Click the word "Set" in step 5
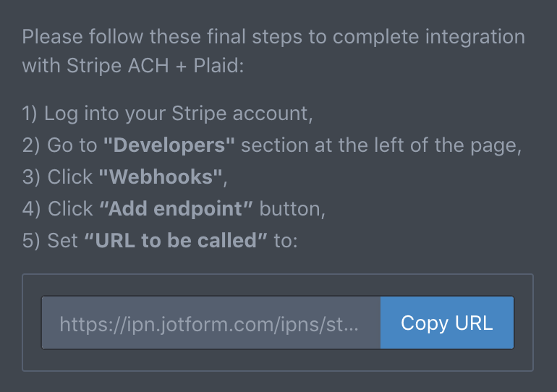557x392 pixels. 62,241
